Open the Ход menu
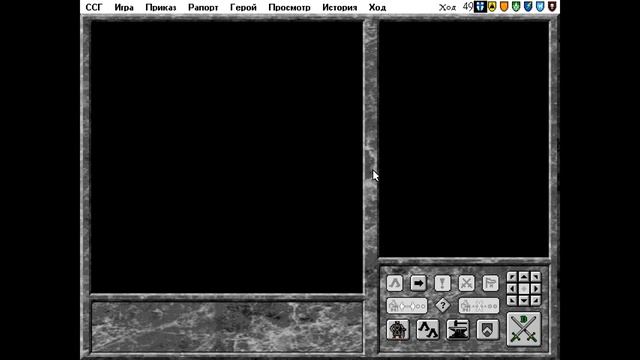This screenshot has width=640, height=360. 377,7
